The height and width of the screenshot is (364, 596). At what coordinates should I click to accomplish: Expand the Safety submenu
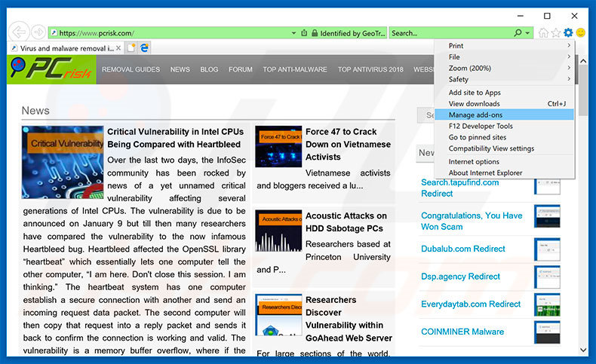pos(504,79)
